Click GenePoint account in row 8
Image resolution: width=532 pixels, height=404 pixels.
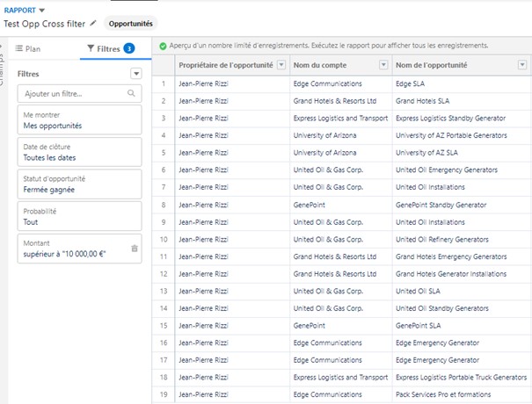(x=310, y=205)
